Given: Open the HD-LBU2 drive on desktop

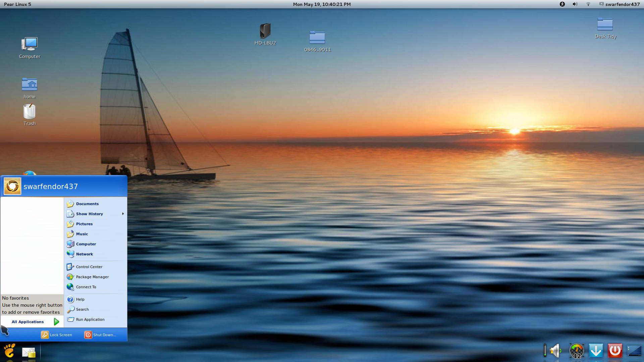Looking at the screenshot, I should 265,31.
